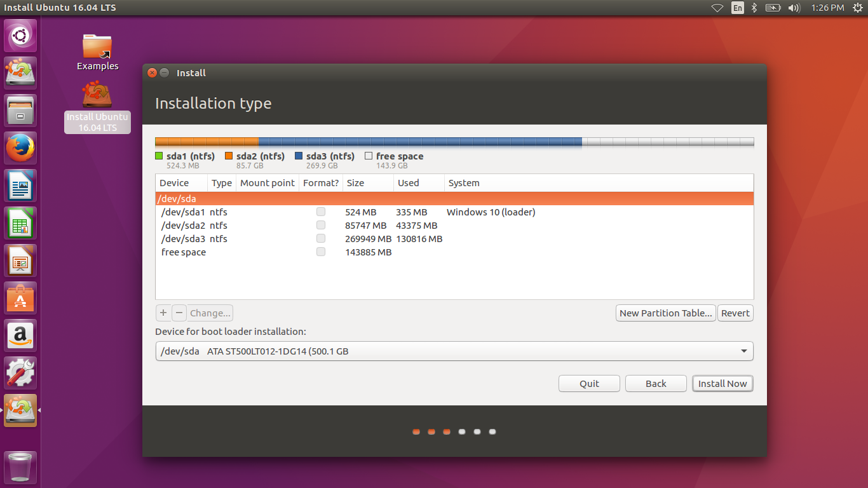Toggle Format checkbox for /dev/sda3
The image size is (868, 488).
pos(321,238)
